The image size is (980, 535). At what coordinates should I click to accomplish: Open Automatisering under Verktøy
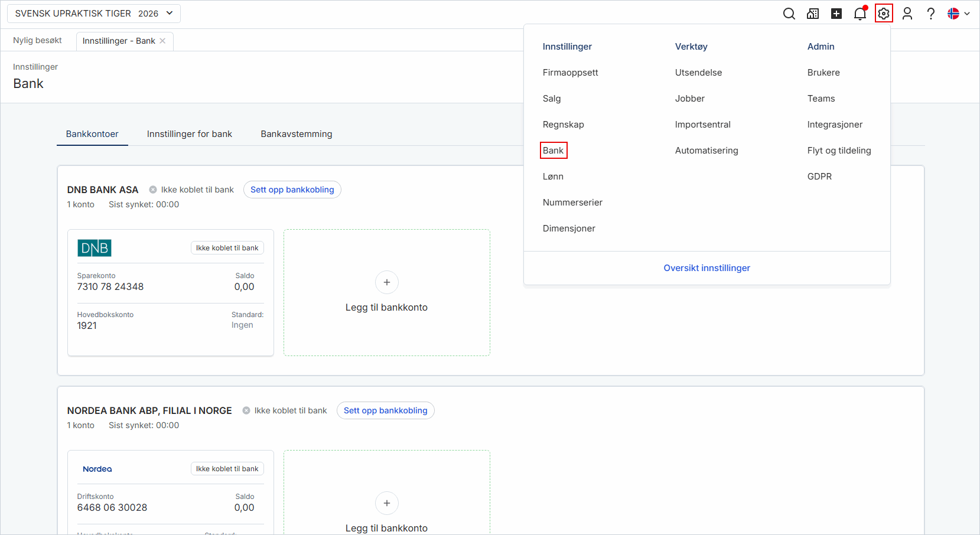706,151
